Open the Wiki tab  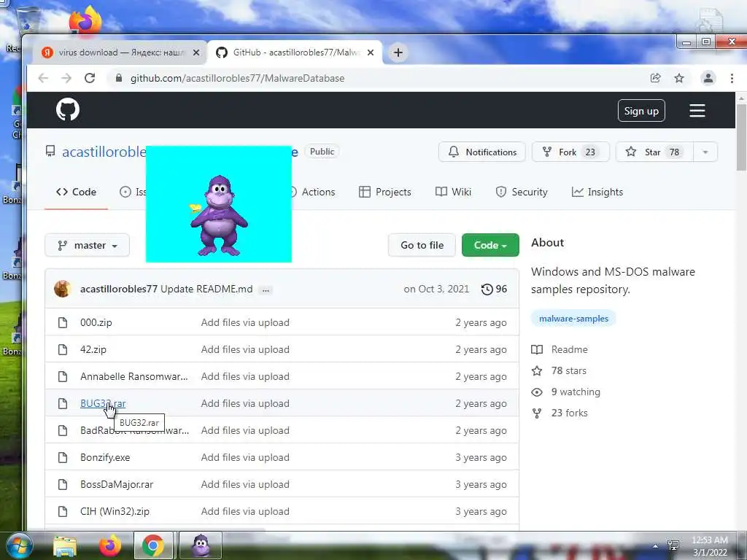453,192
